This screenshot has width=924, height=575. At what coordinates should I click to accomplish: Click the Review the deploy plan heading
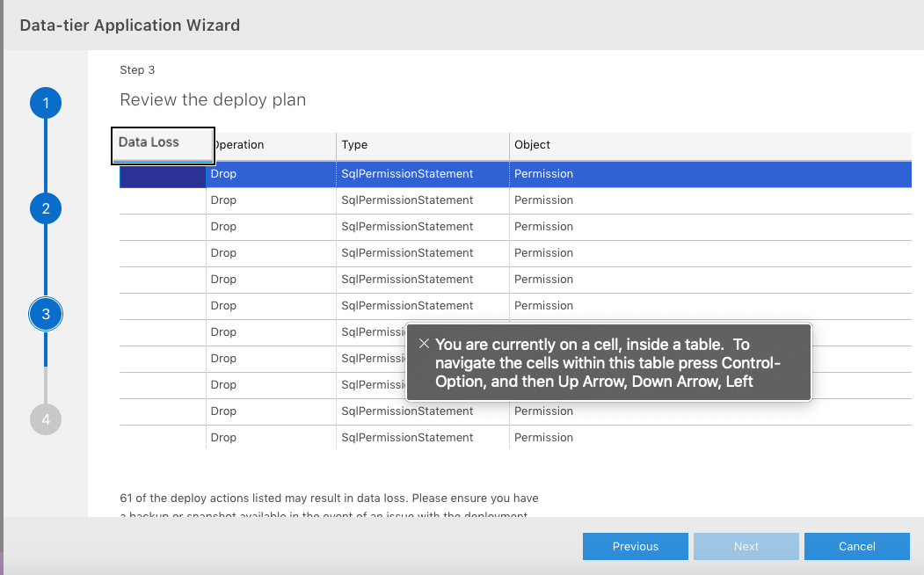[213, 99]
